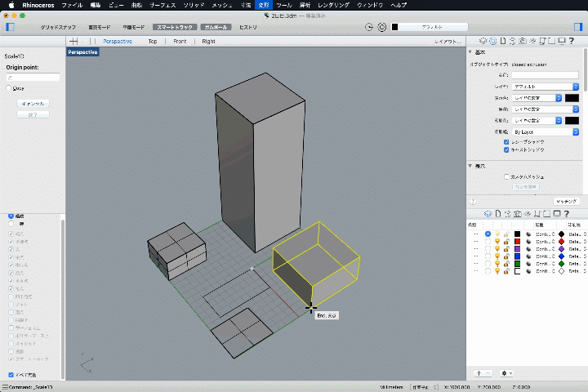
Task: Open the レンダリング menu
Action: coord(333,5)
